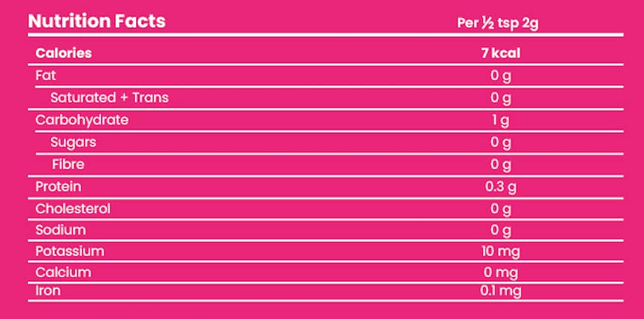Click the Nutrition Facts heading

pos(97,21)
